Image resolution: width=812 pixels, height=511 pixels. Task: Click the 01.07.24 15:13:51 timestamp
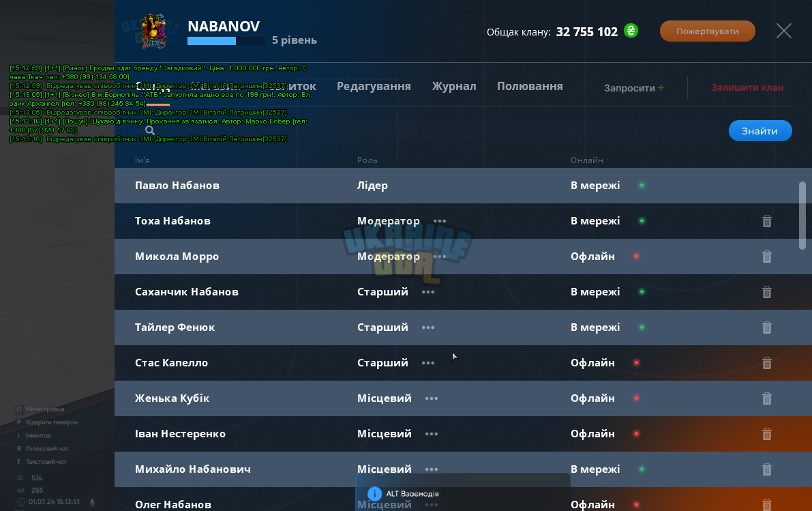click(x=54, y=501)
